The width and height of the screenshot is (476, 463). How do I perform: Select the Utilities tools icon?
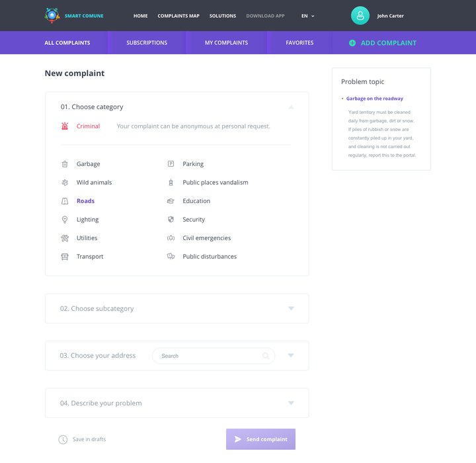click(65, 238)
